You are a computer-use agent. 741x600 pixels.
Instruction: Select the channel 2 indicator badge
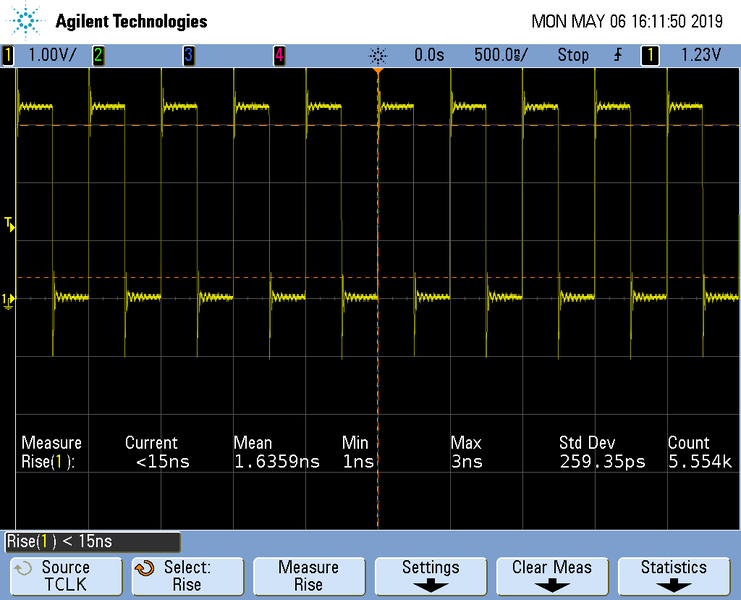(98, 55)
